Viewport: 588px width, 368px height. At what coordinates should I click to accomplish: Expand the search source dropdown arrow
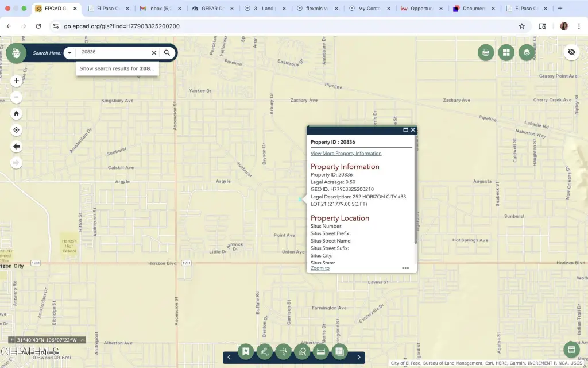tap(69, 53)
